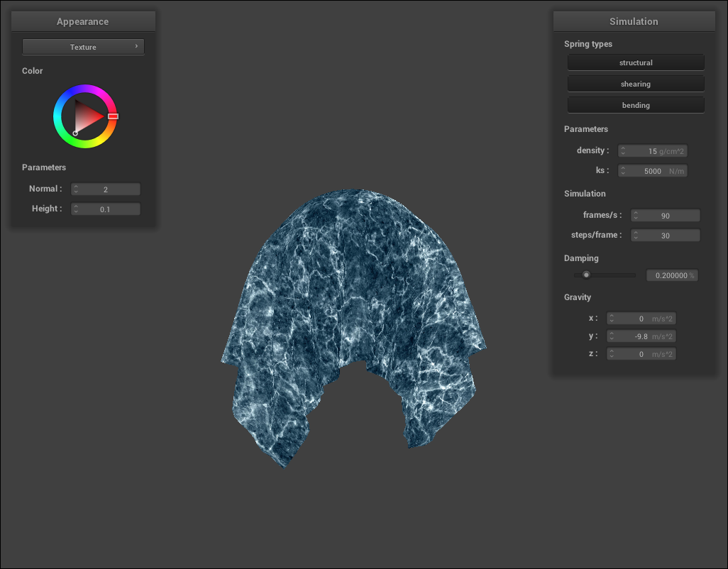The image size is (728, 569).
Task: Click the Normal value stepper arrows
Action: point(76,189)
